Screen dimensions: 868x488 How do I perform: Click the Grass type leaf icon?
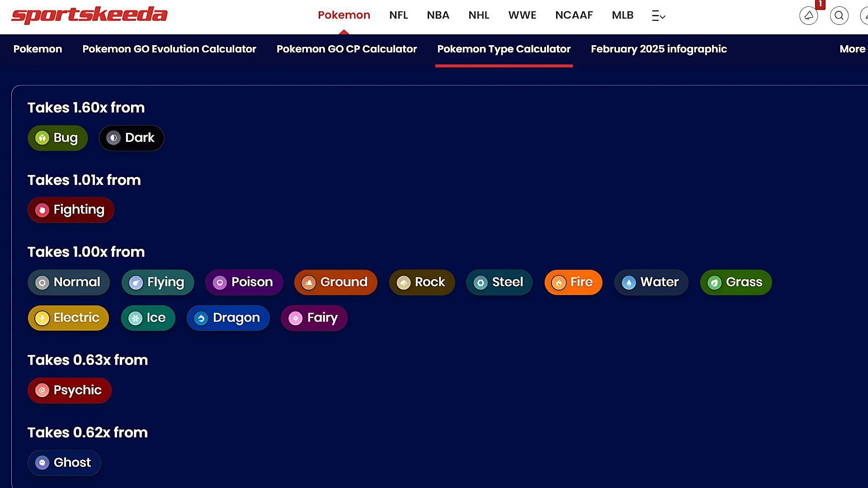tap(715, 283)
